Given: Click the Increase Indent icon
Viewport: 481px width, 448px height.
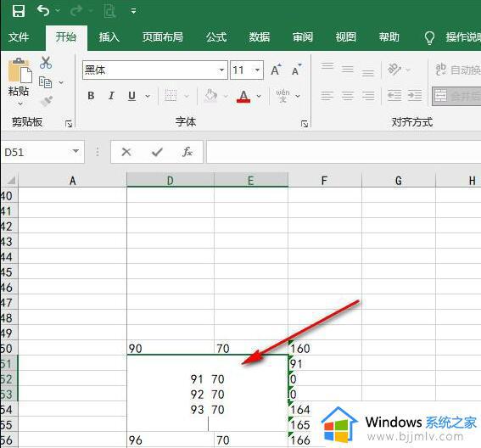Looking at the screenshot, I should [x=415, y=96].
